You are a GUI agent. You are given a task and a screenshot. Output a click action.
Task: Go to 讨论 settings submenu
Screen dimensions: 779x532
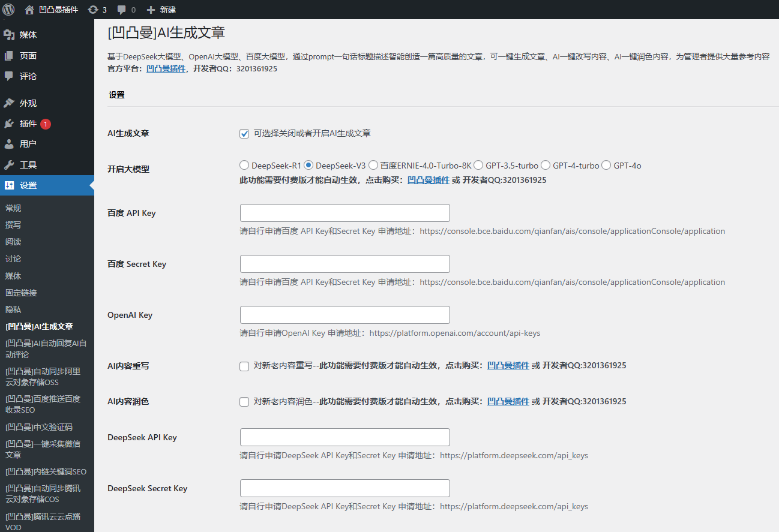(x=13, y=259)
